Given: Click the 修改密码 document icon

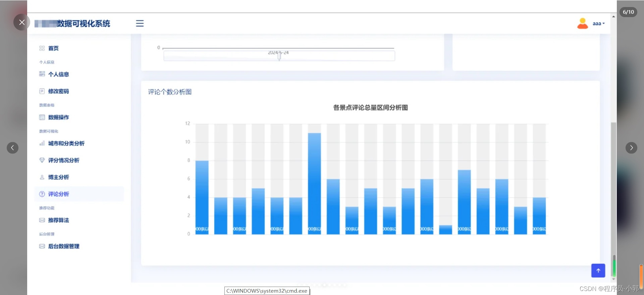Looking at the screenshot, I should [42, 91].
